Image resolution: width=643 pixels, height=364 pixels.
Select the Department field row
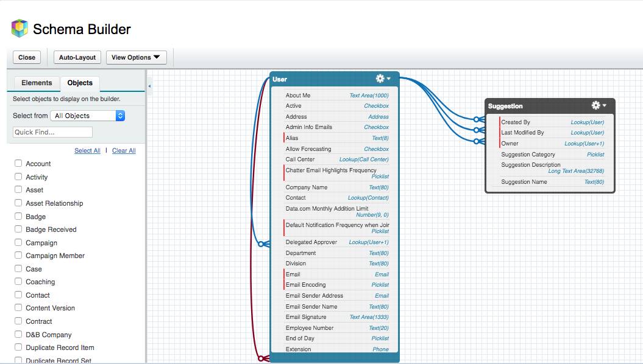[336, 253]
